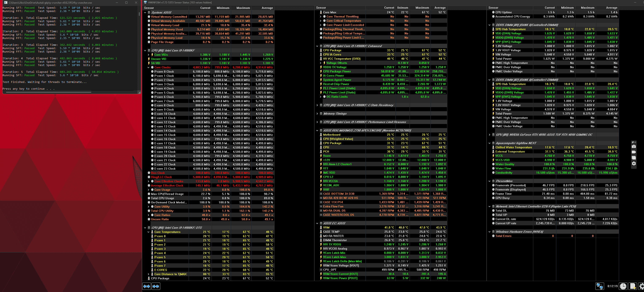Click the video record icon in the overlay toolbar
Screen dimensions: 644x292
pyautogui.click(x=633, y=152)
